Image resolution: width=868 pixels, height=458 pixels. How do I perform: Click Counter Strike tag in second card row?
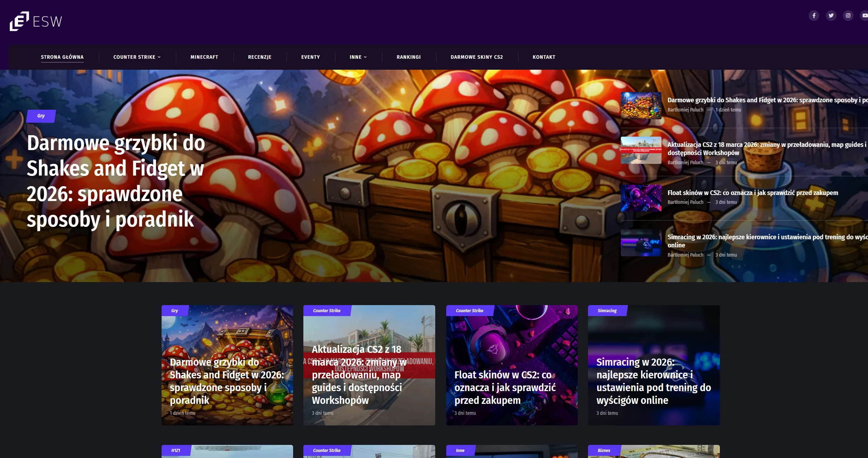(x=327, y=451)
